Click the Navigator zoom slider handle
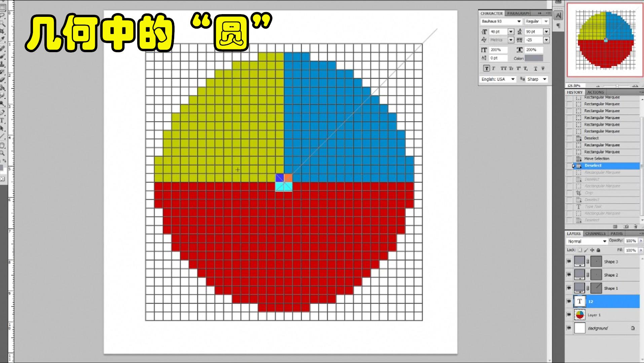 point(617,86)
